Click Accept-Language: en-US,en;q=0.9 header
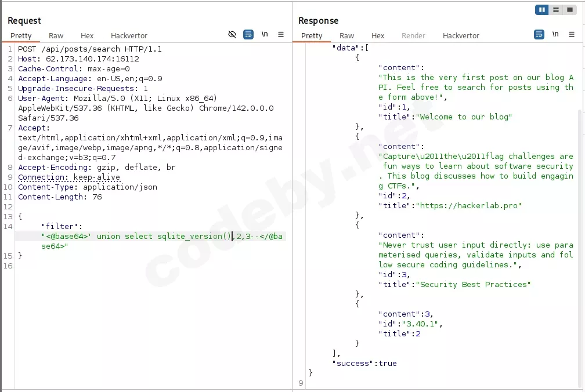 click(90, 79)
